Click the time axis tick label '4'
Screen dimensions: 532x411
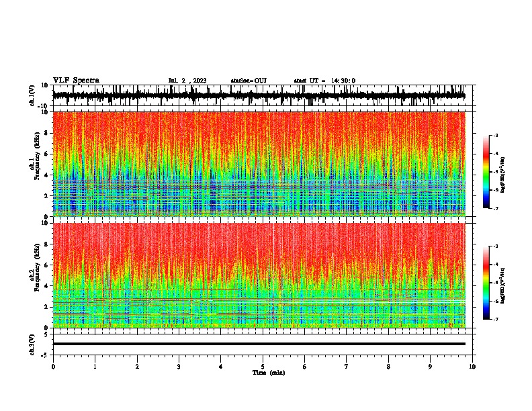click(x=221, y=367)
